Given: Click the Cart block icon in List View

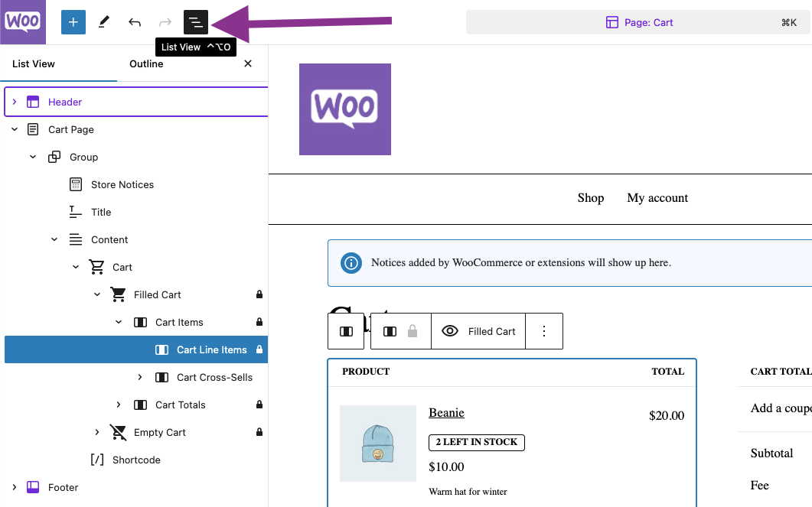Looking at the screenshot, I should pyautogui.click(x=96, y=267).
